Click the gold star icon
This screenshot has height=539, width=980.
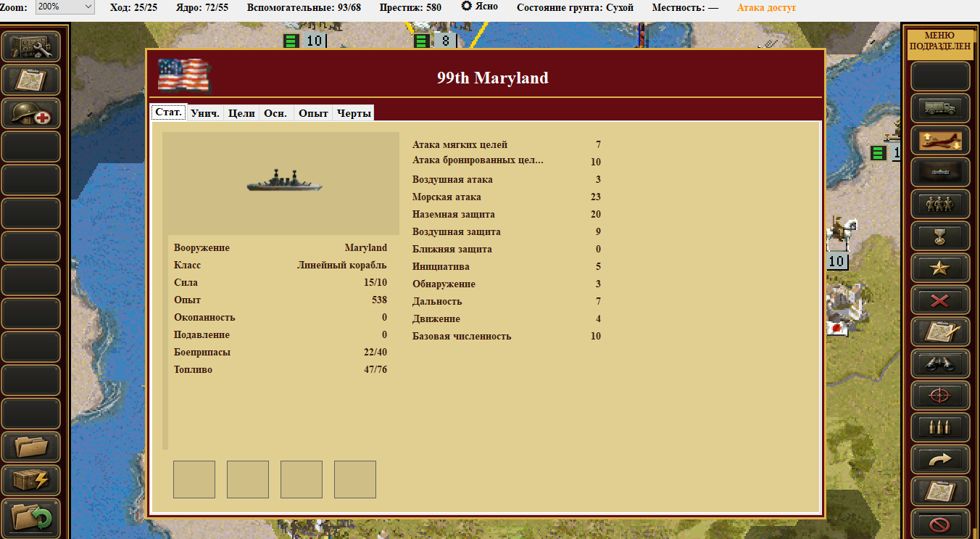(940, 268)
